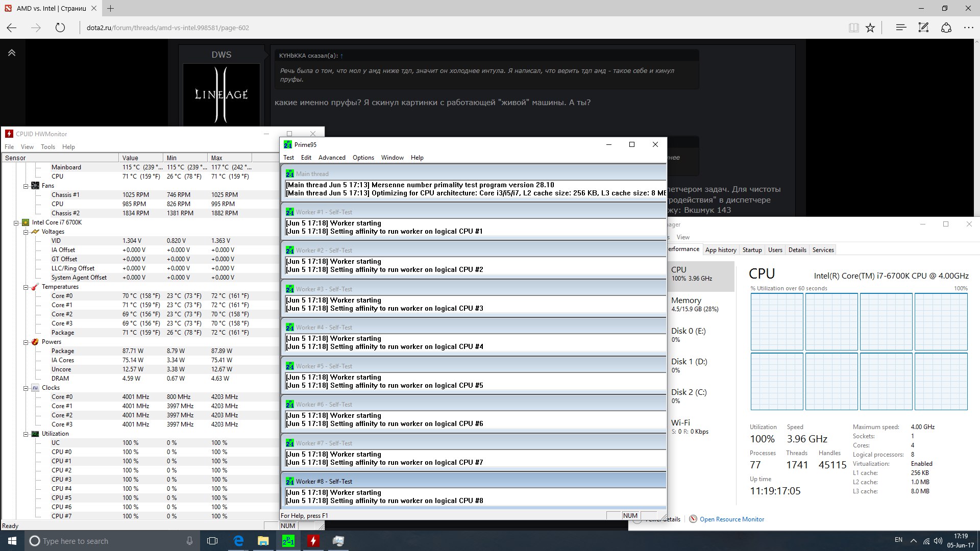Click Prime95 icon in taskbar

point(288,541)
